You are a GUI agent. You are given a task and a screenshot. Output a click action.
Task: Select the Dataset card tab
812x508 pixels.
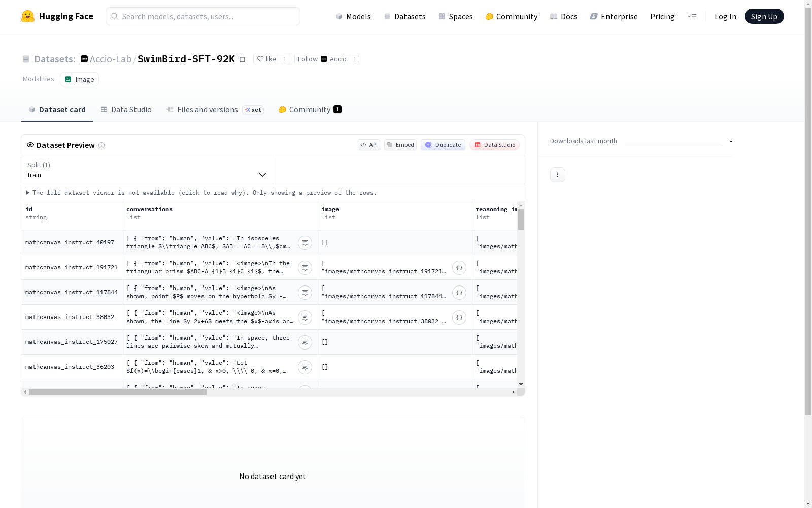(57, 110)
